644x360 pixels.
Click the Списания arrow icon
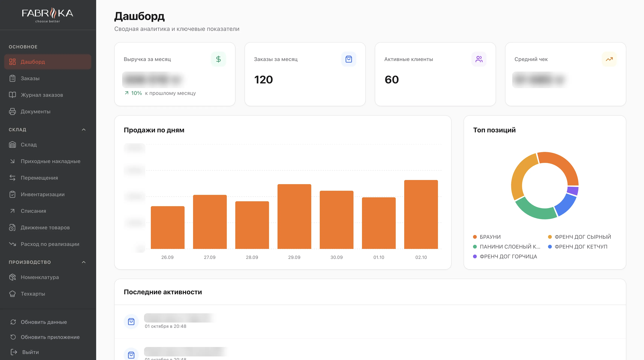(x=12, y=211)
